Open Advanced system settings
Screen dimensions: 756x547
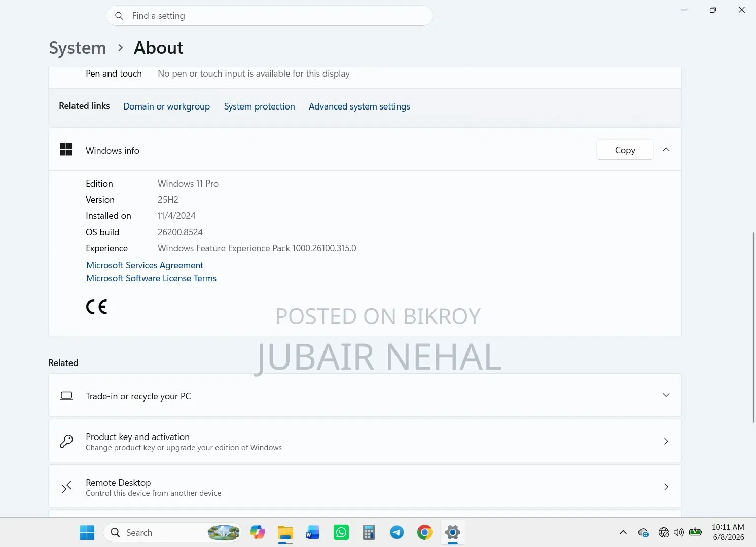pyautogui.click(x=359, y=106)
